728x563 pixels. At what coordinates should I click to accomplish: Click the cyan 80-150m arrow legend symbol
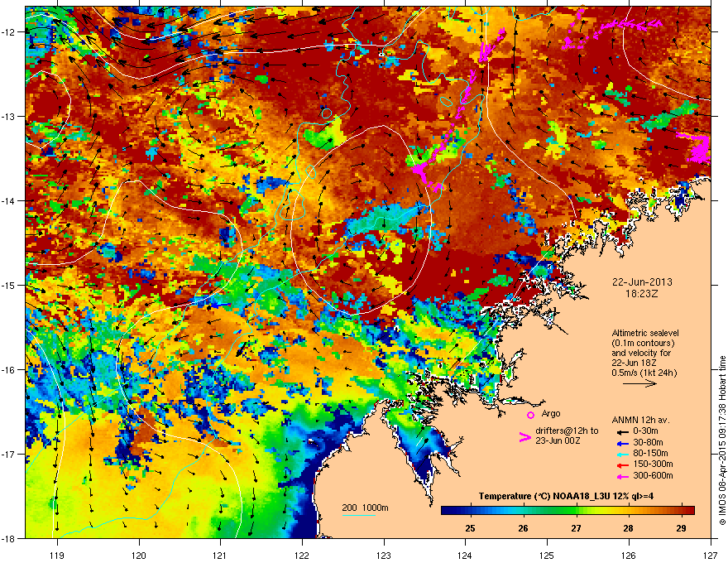coord(623,454)
